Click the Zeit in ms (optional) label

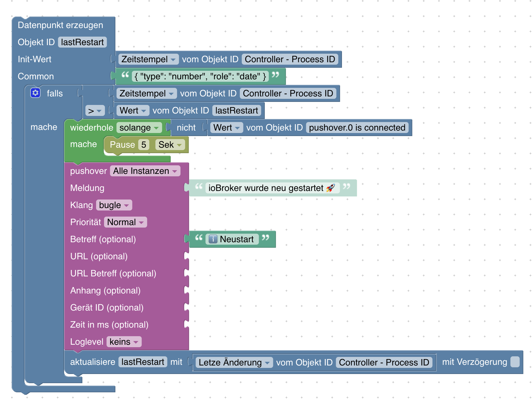coord(109,325)
